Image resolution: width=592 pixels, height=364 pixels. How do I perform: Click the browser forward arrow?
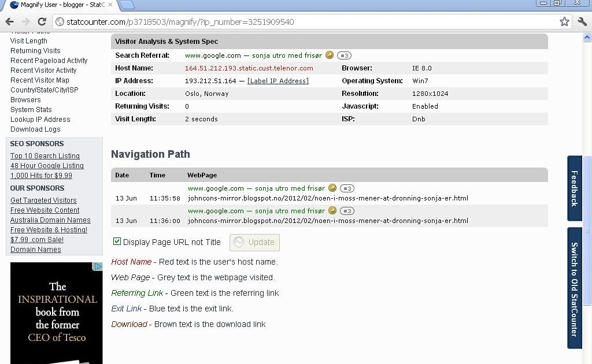click(25, 22)
